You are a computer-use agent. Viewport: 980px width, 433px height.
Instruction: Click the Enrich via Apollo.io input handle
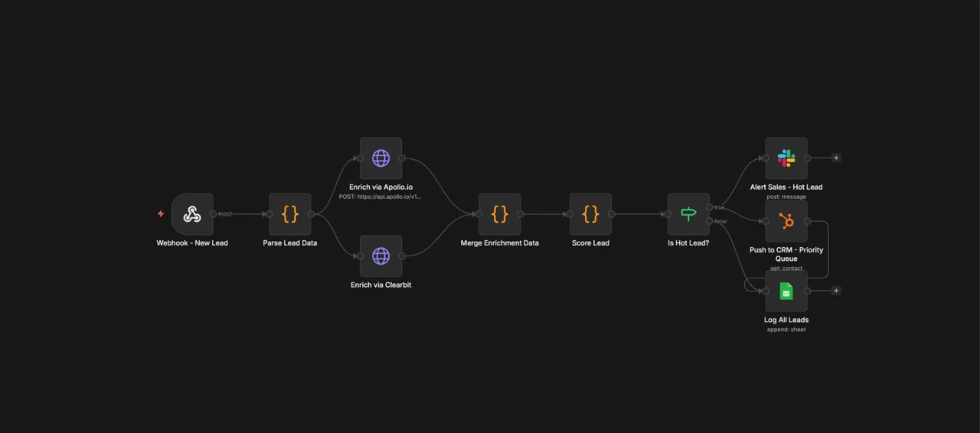(x=360, y=158)
